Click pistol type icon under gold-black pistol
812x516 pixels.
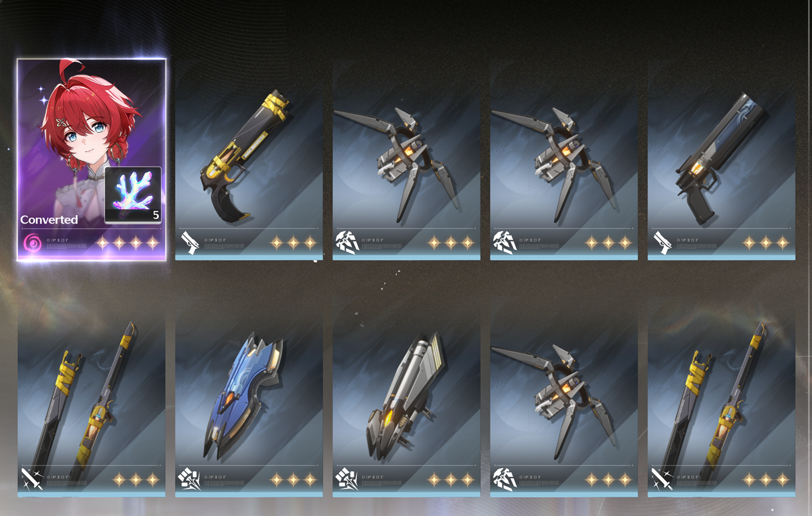point(190,243)
